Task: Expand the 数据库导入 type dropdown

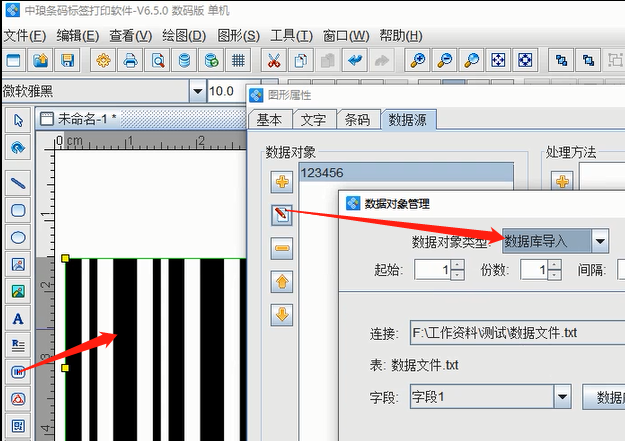Action: point(600,241)
